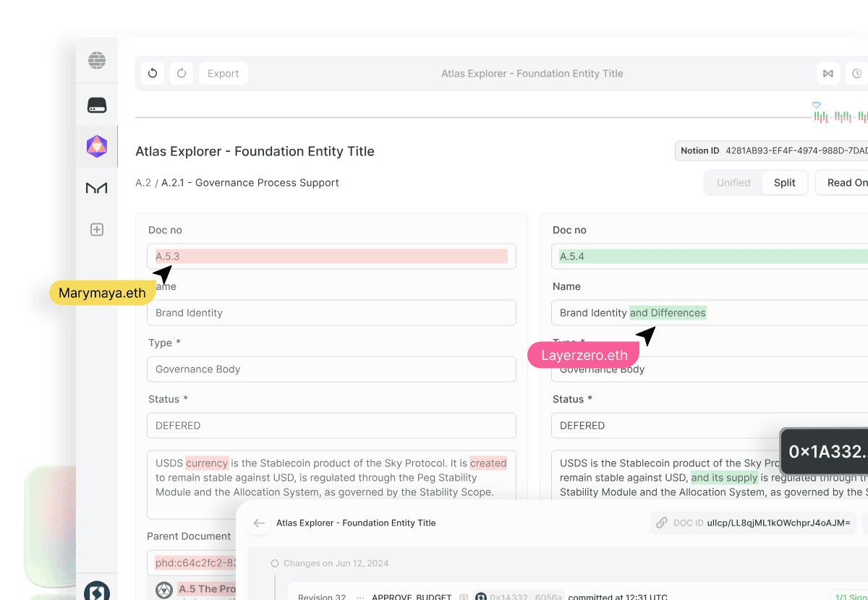Click left Doc no field A.5.3
The image size is (868, 600).
[331, 256]
